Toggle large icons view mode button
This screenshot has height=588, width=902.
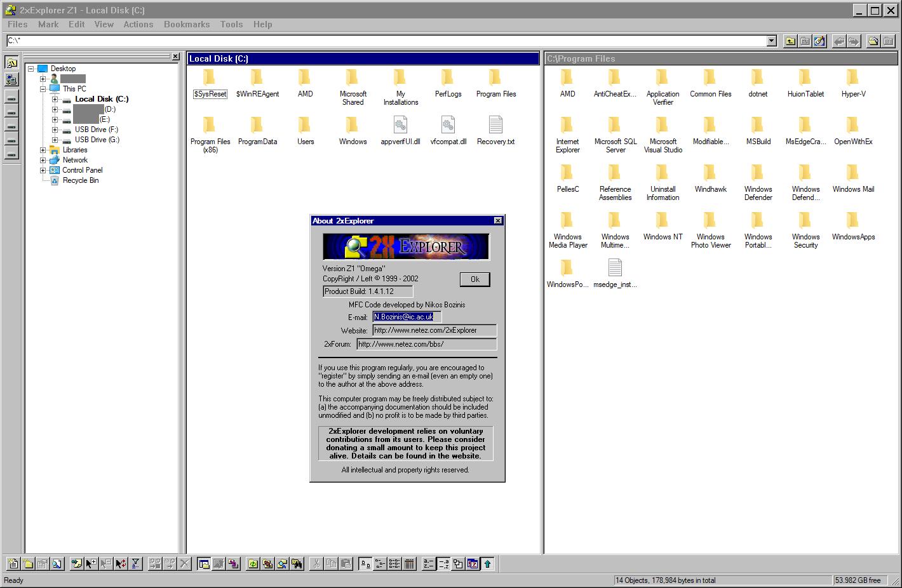pos(365,563)
